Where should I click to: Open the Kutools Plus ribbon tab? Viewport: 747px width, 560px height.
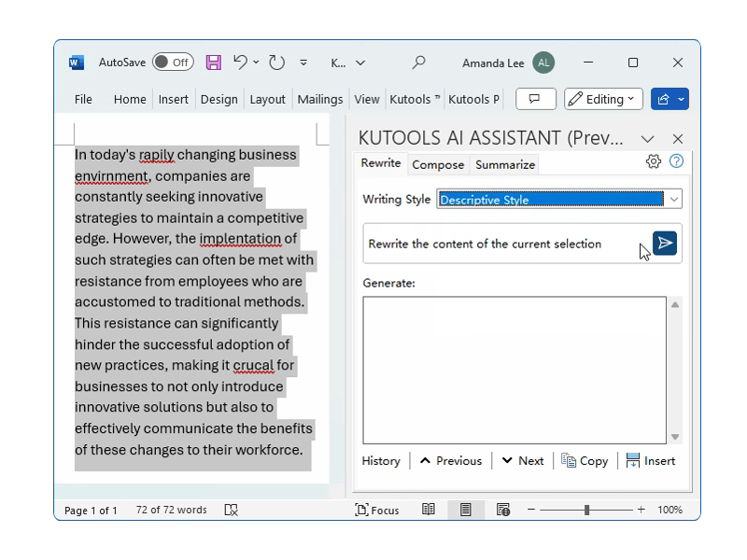[x=473, y=99]
